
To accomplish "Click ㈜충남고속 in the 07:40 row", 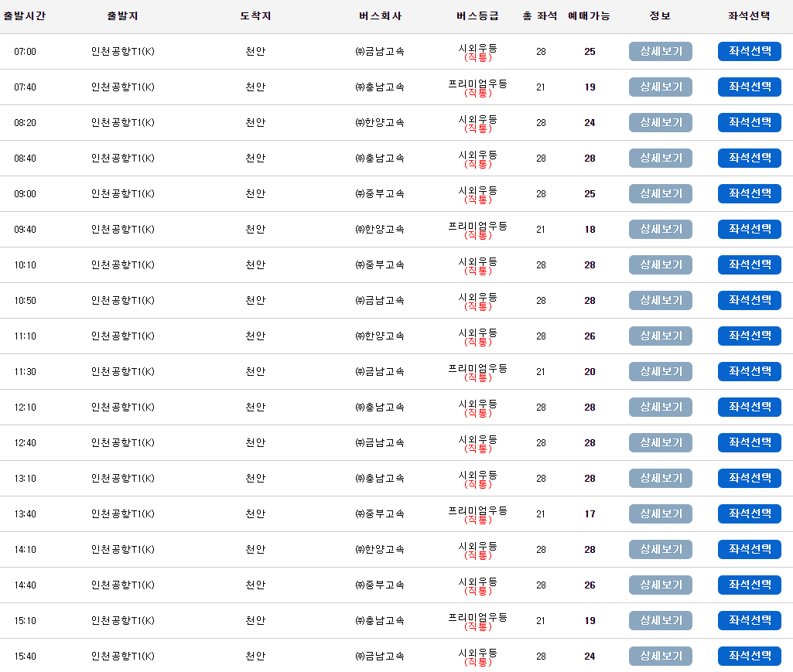I will tap(380, 87).
